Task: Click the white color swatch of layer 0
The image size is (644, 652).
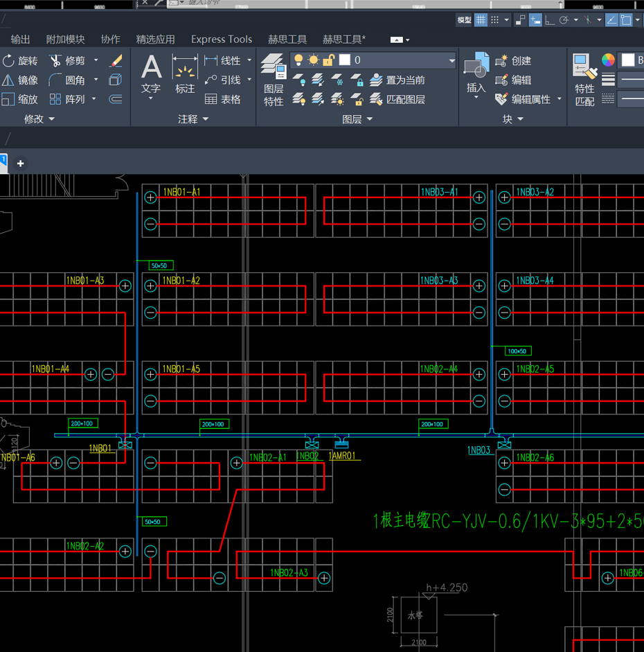Action: (344, 60)
